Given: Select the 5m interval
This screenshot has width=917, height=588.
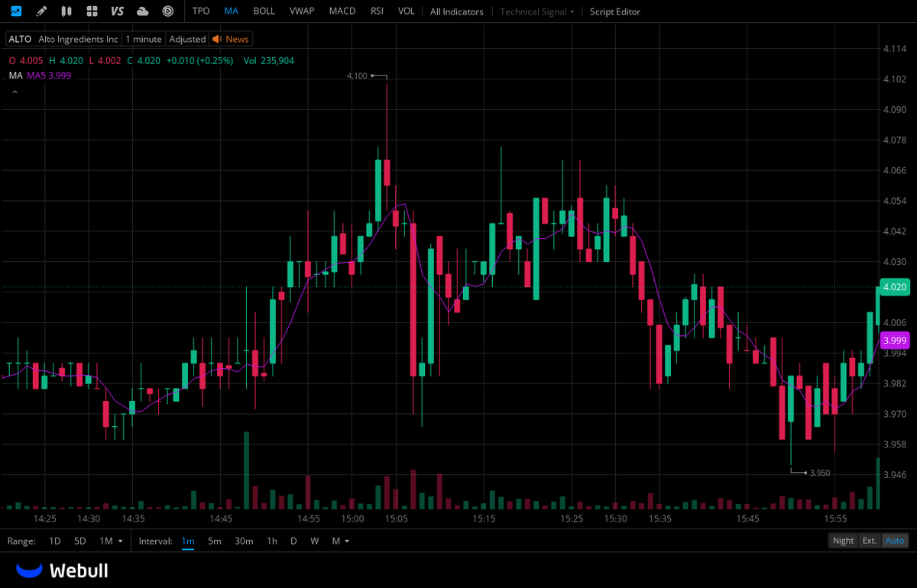Looking at the screenshot, I should [215, 541].
